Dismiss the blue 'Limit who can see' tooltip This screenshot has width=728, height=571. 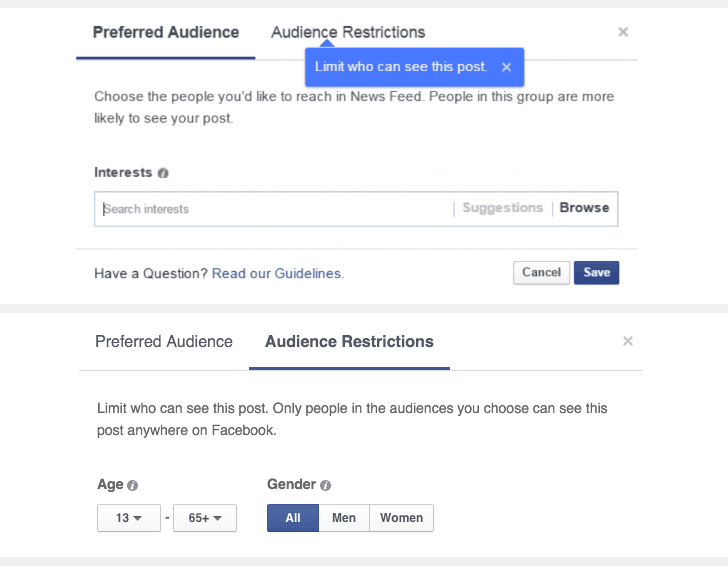(x=506, y=67)
